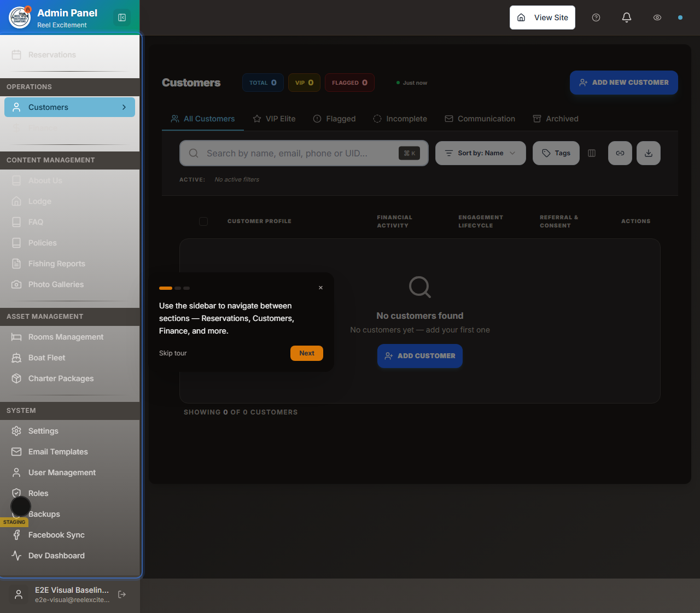Screen dimensions: 700x613
Task: Select the Communication tab
Action: 480,119
